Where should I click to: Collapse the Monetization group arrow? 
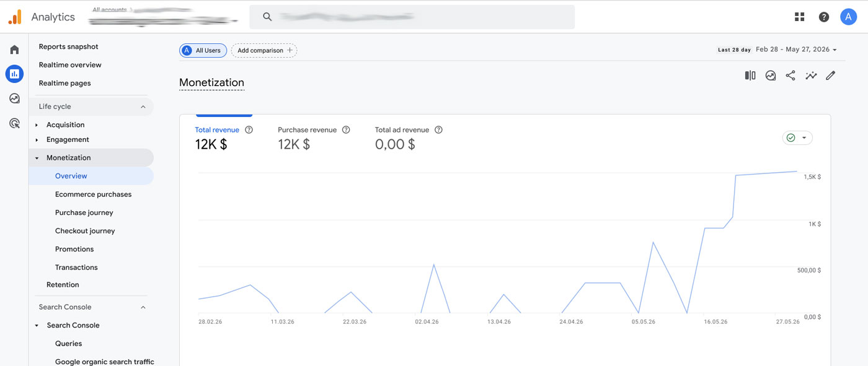(37, 158)
